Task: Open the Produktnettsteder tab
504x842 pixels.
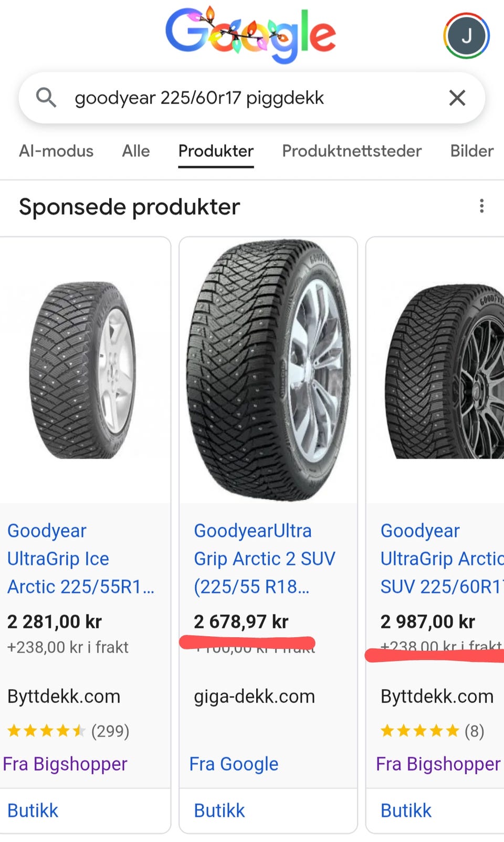Action: (352, 151)
